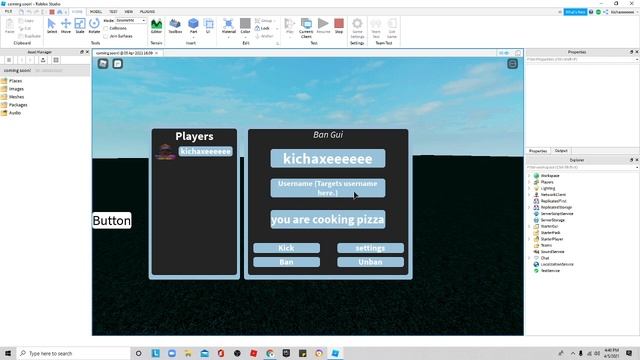This screenshot has height=360, width=640.
Task: Switch the Current Client view
Action: pyautogui.click(x=306, y=28)
